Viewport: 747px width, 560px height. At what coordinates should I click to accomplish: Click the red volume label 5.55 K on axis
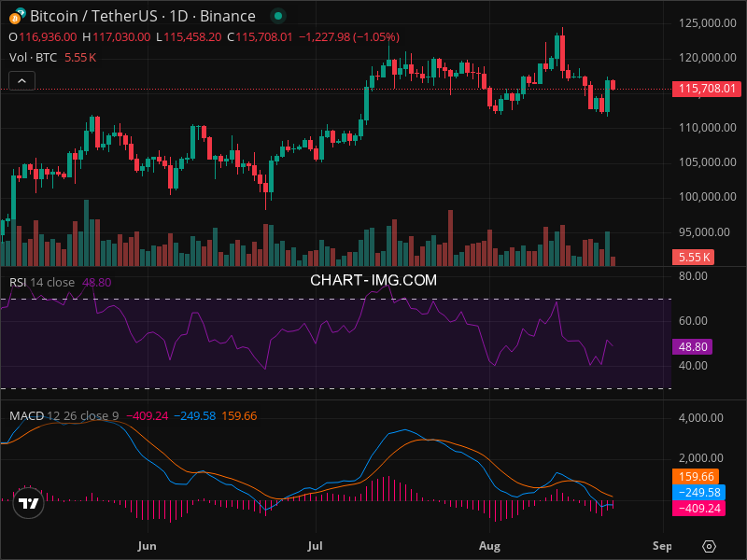pyautogui.click(x=694, y=258)
